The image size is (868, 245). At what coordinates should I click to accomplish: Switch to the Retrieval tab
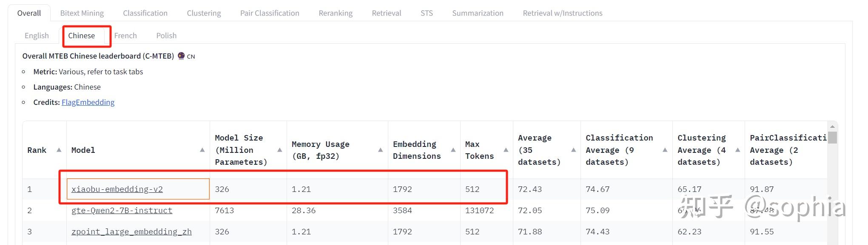point(386,13)
